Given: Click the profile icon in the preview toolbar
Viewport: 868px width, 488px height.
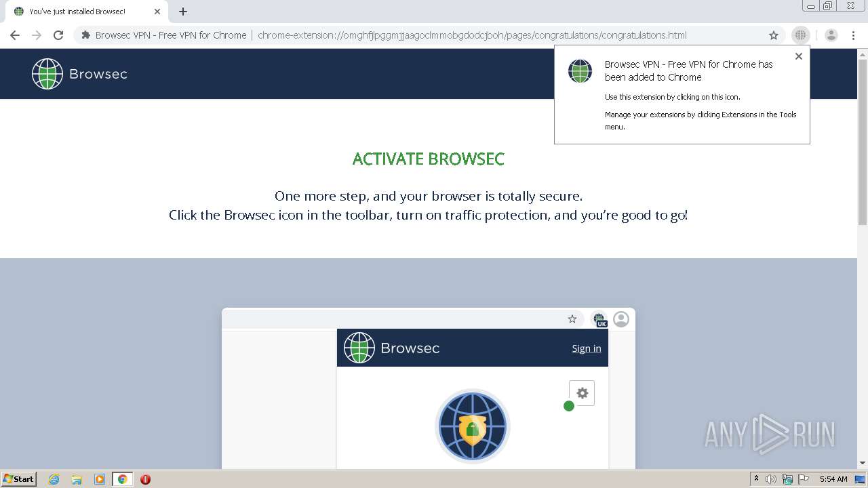Looking at the screenshot, I should [621, 319].
